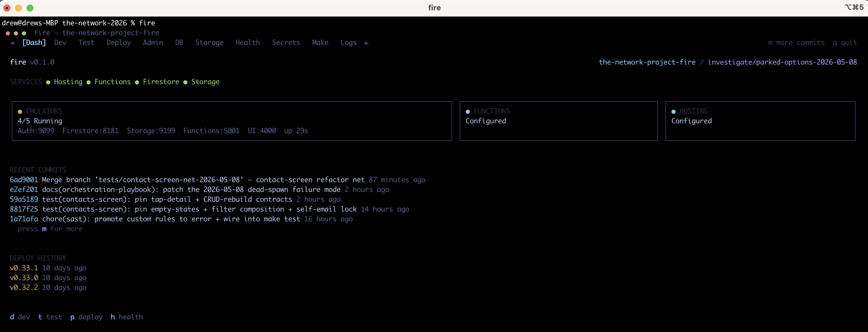Click the Functions card blue status dot

point(468,112)
